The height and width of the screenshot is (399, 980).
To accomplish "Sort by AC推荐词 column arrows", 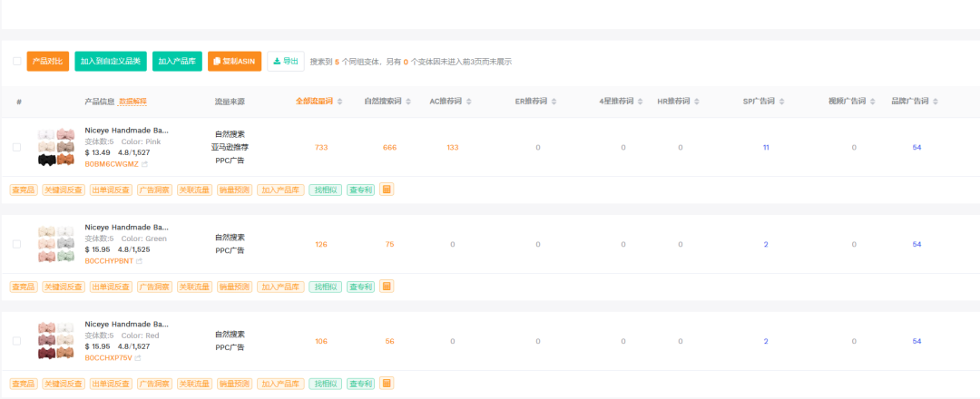I will (x=469, y=102).
